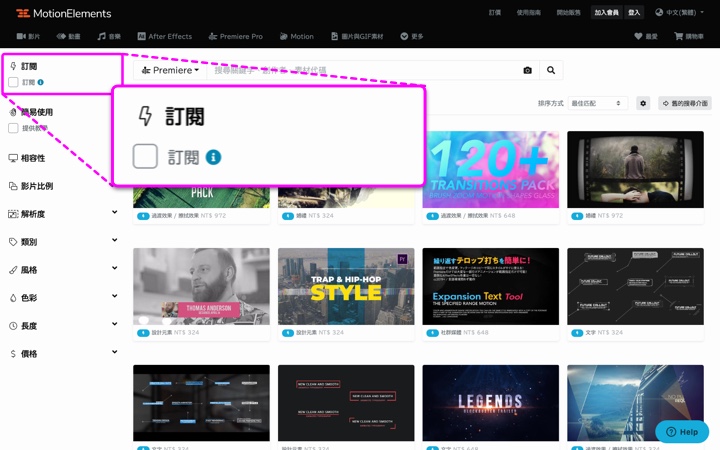The width and height of the screenshot is (720, 450).
Task: Open the Expansion Text Tool thumbnail
Action: coord(490,287)
